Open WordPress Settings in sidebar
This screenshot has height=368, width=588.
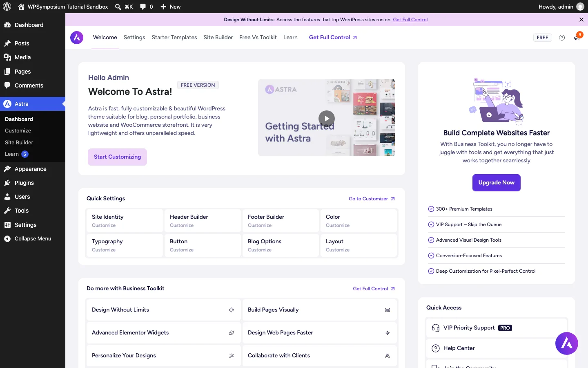click(x=33, y=225)
